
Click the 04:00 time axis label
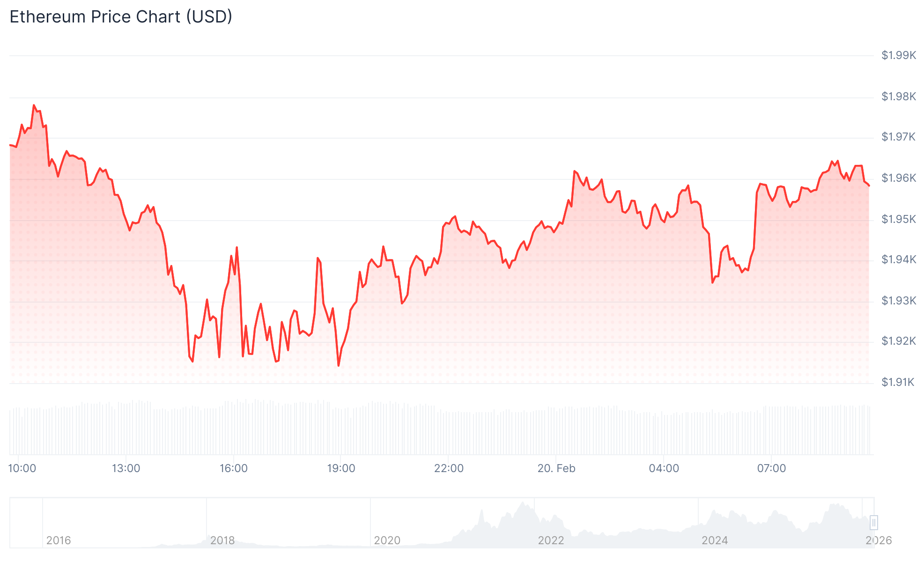coord(664,468)
